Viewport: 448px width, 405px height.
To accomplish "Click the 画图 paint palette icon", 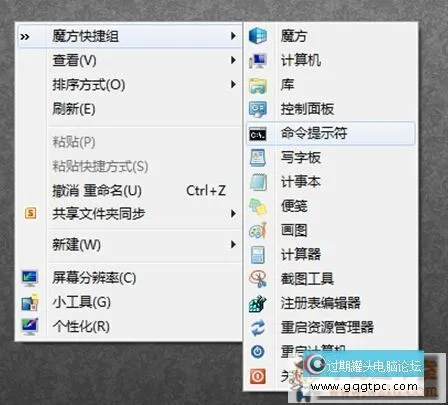I will coord(258,231).
